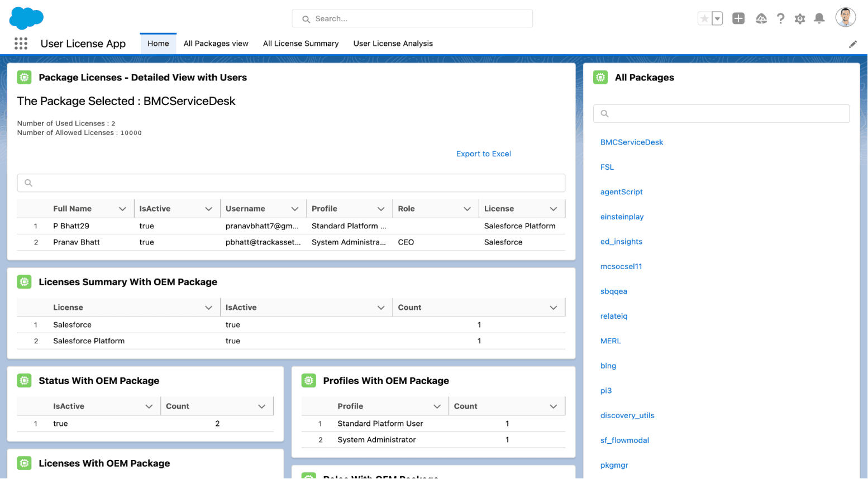Click the Licenses With OEM Package icon
This screenshot has height=479, width=868.
coord(24,463)
